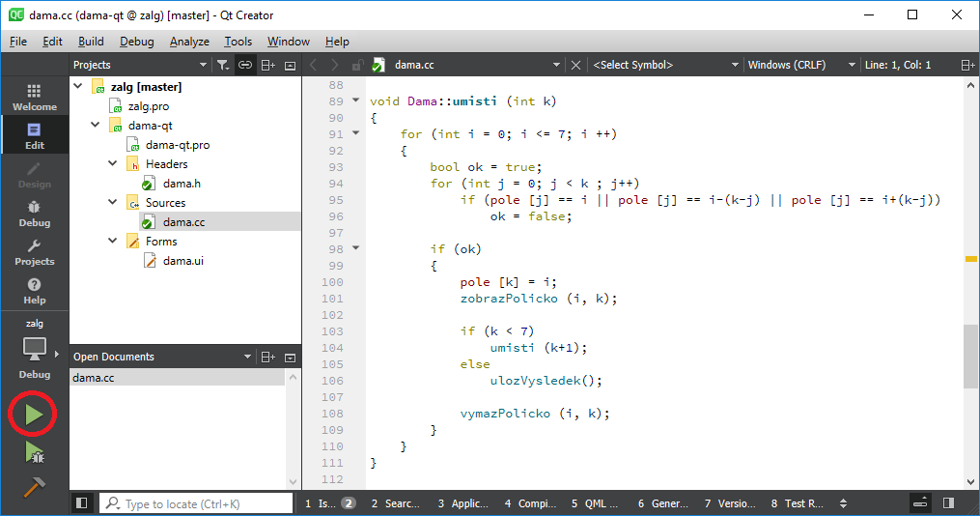Screen dimensions: 980x516
Task: Open the Tools menu
Action: [238, 42]
